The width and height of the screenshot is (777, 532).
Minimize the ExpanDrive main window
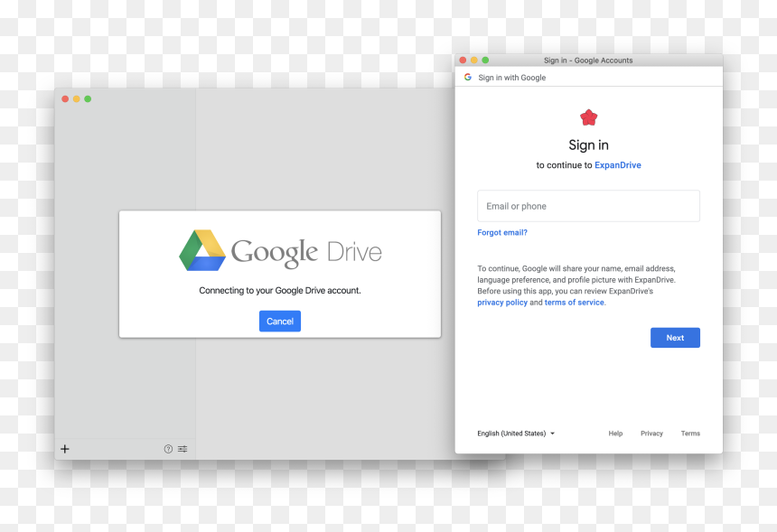pos(76,99)
